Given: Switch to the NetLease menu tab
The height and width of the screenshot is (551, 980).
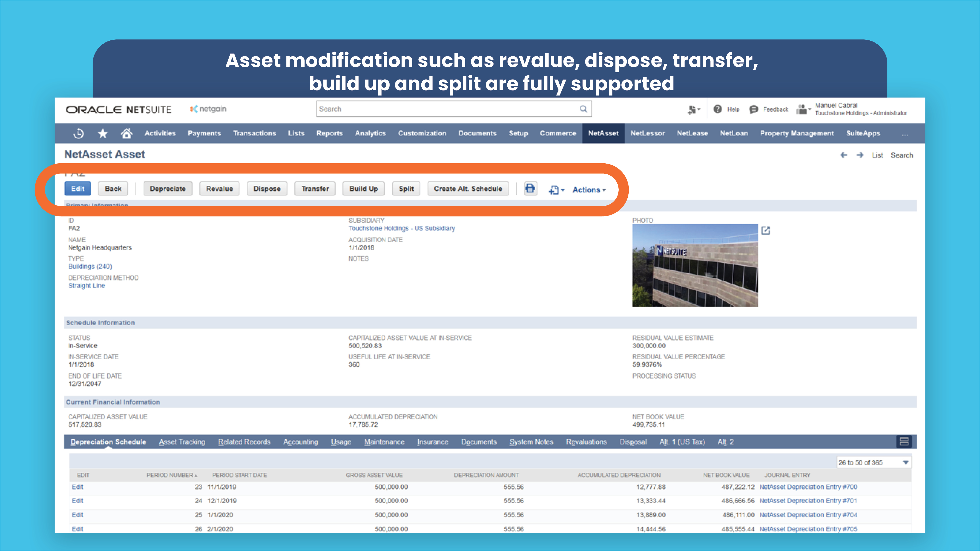Looking at the screenshot, I should tap(692, 133).
